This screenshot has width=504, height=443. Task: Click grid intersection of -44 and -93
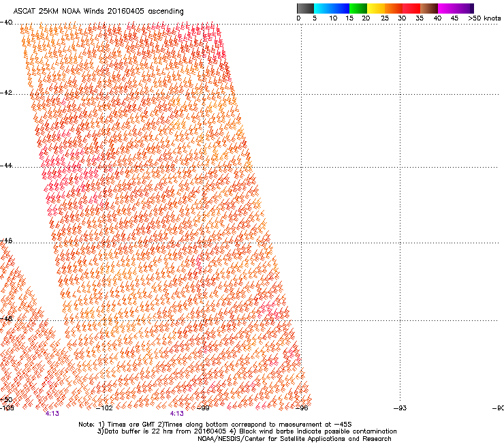(400, 167)
